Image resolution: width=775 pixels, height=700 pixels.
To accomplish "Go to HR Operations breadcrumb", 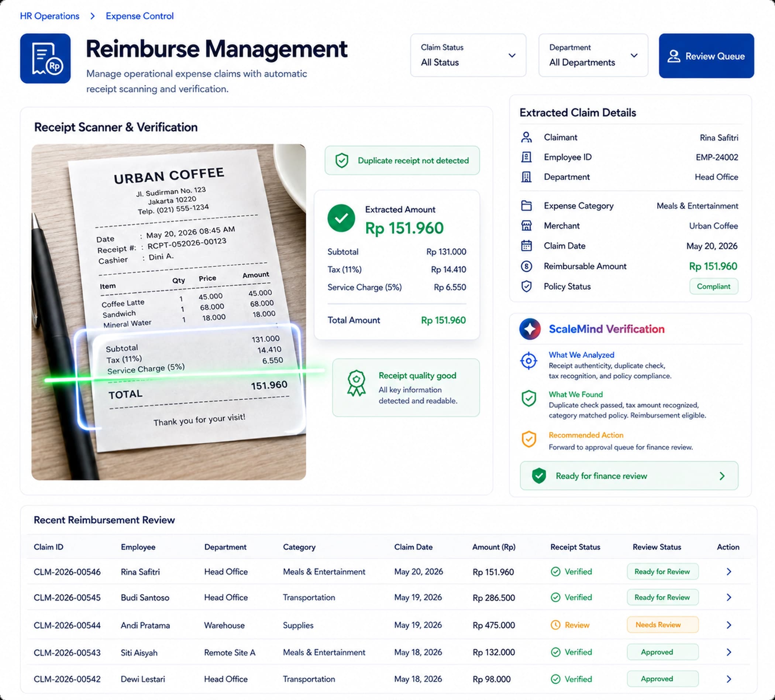I will click(x=49, y=16).
